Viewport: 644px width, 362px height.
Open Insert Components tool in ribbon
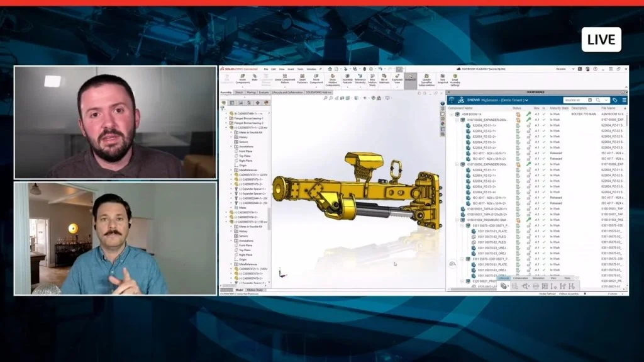(242, 79)
